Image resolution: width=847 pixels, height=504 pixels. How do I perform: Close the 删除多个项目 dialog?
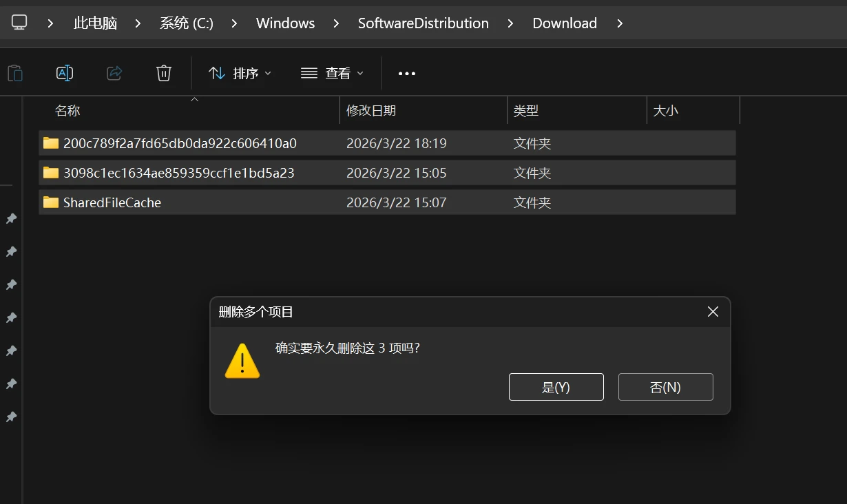(713, 312)
